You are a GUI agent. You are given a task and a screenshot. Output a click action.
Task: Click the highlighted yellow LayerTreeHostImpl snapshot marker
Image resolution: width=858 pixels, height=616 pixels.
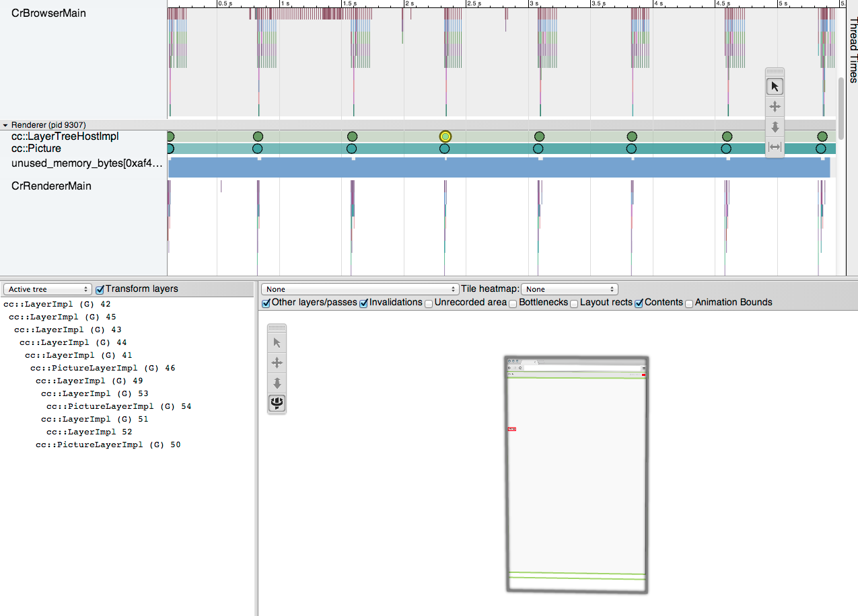pos(445,137)
